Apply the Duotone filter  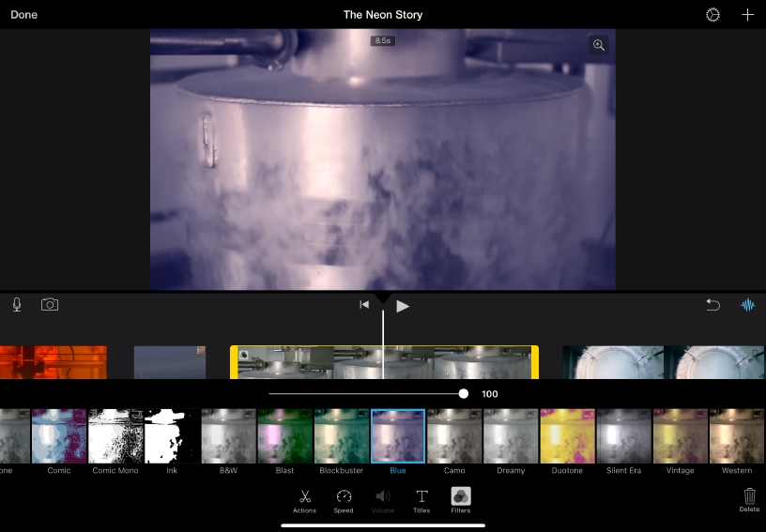(567, 436)
